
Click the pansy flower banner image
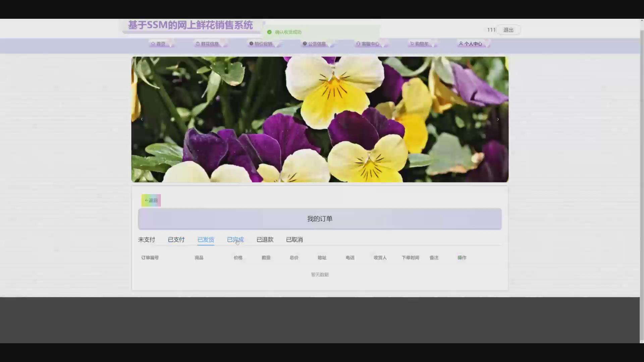point(320,119)
